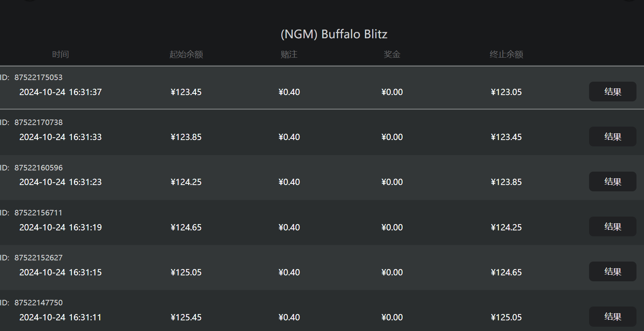The height and width of the screenshot is (331, 644).
Task: Click the ¥125.45 starting balance
Action: (186, 317)
